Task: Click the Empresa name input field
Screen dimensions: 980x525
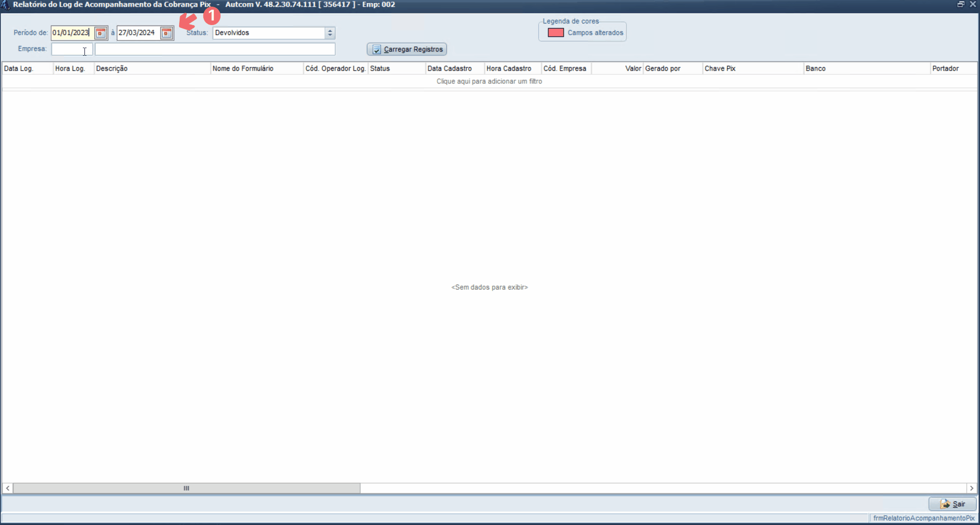Action: coord(215,49)
